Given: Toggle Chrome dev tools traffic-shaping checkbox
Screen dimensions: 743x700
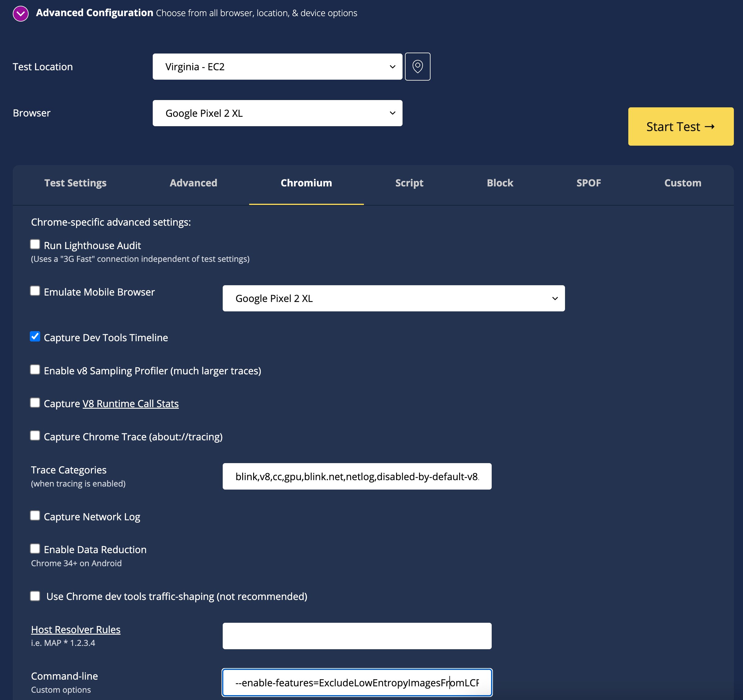Looking at the screenshot, I should click(35, 596).
